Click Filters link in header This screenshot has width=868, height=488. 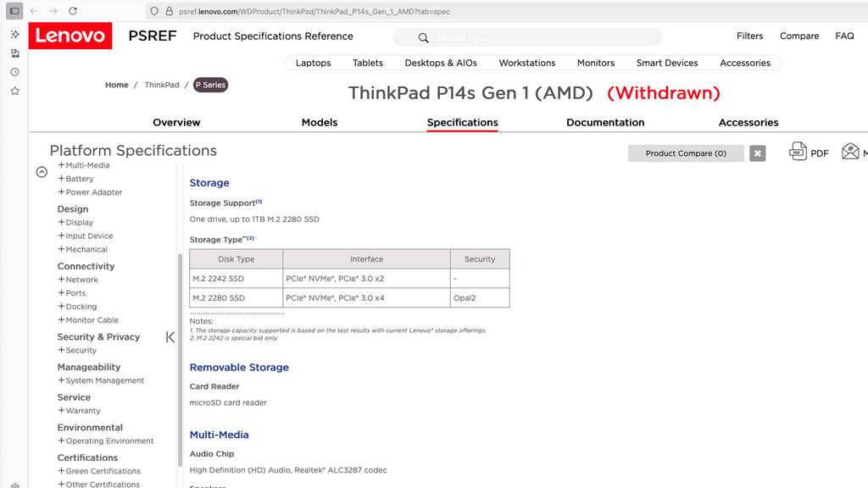[x=749, y=36]
